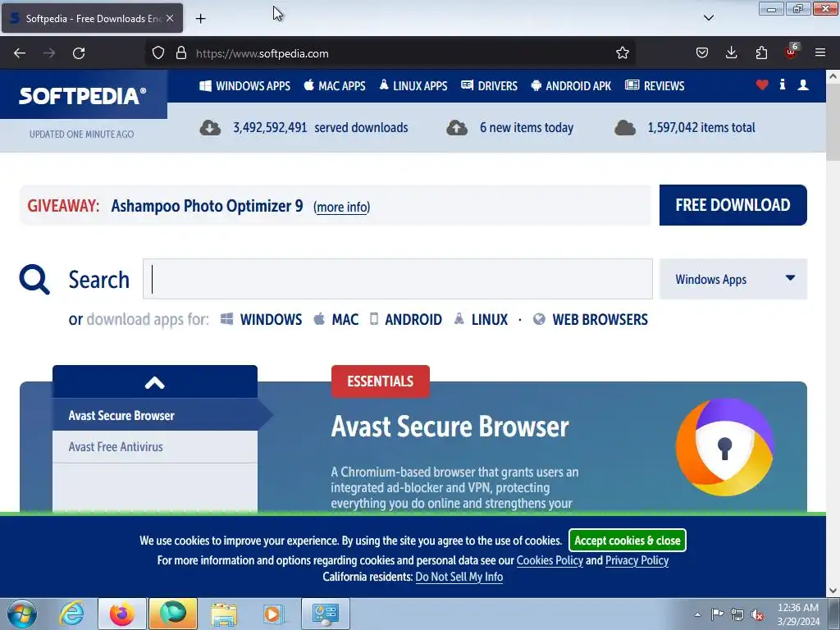Bookmark this page with the star icon

point(622,53)
